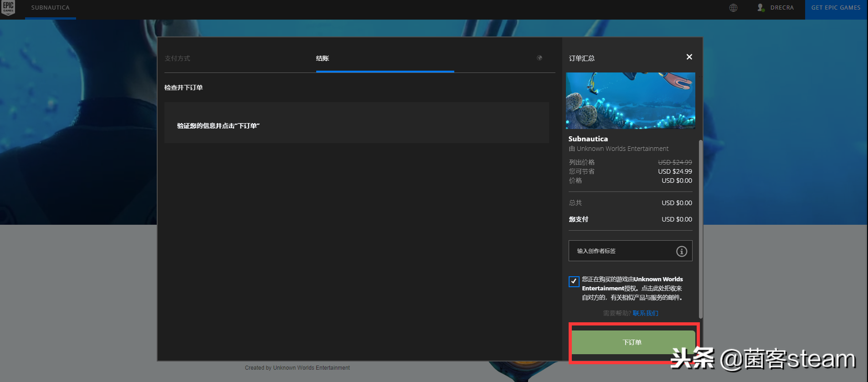Close the order summary dialog
Viewport: 868px width, 382px height.
click(x=689, y=57)
